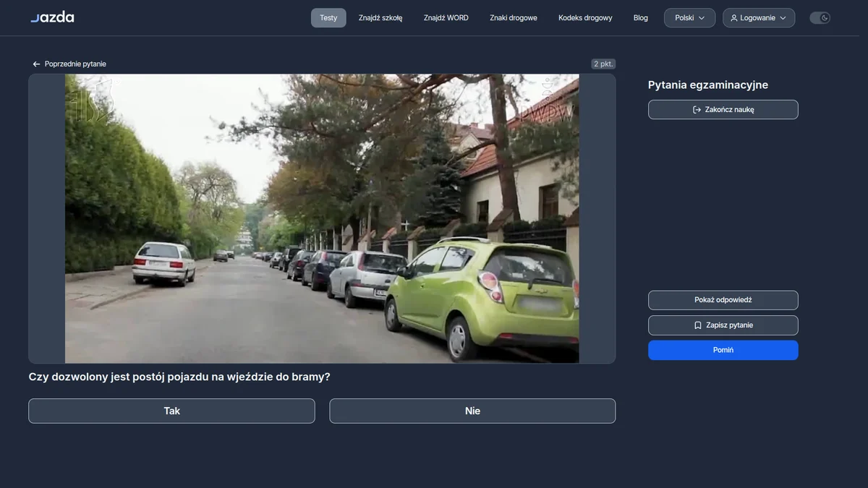
Task: Answer Nie to the question
Action: tap(472, 411)
